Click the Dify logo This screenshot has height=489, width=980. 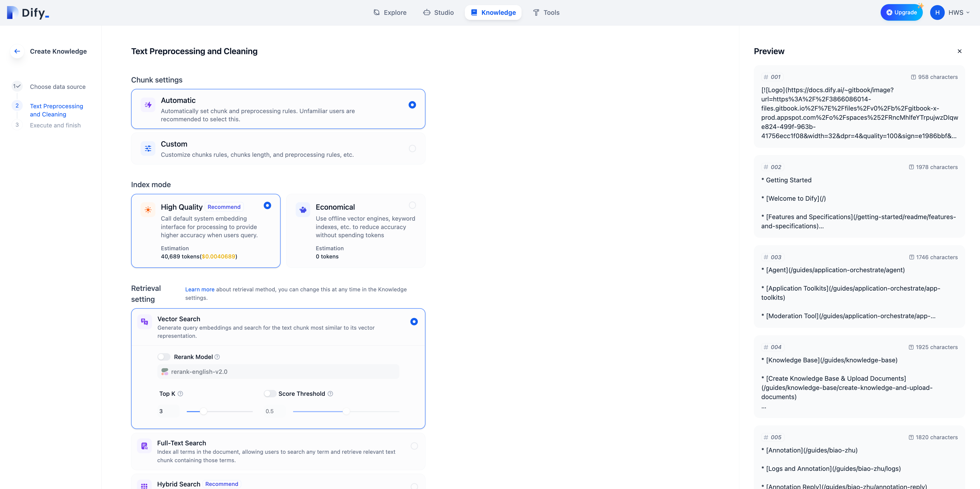pos(28,13)
